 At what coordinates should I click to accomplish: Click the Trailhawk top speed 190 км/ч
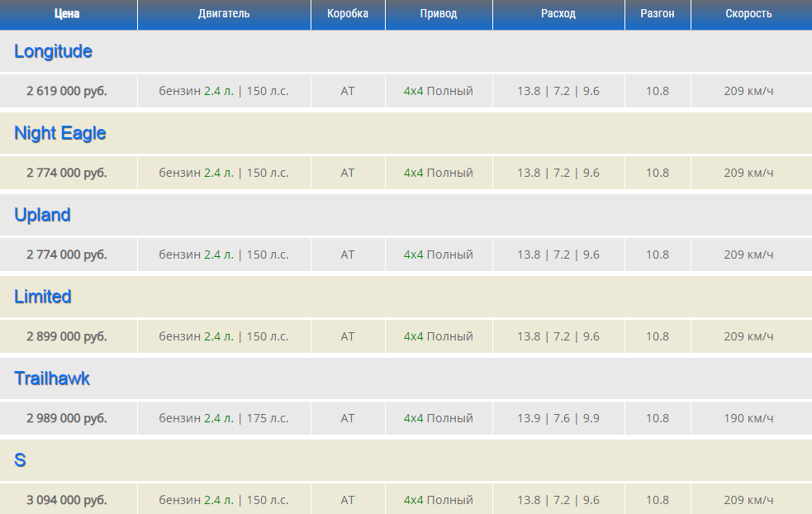coord(749,419)
